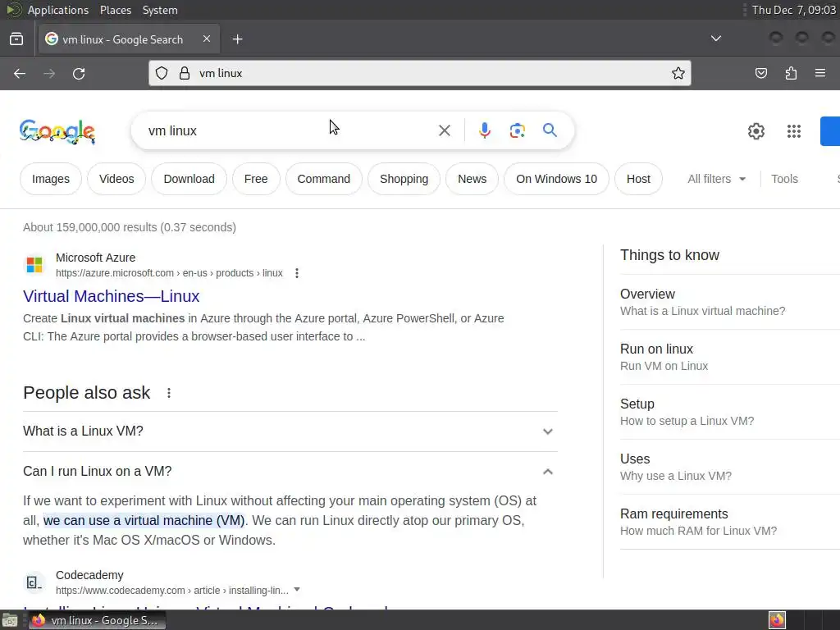840x630 pixels.
Task: Click the Codecademy favicon
Action: coord(34,582)
